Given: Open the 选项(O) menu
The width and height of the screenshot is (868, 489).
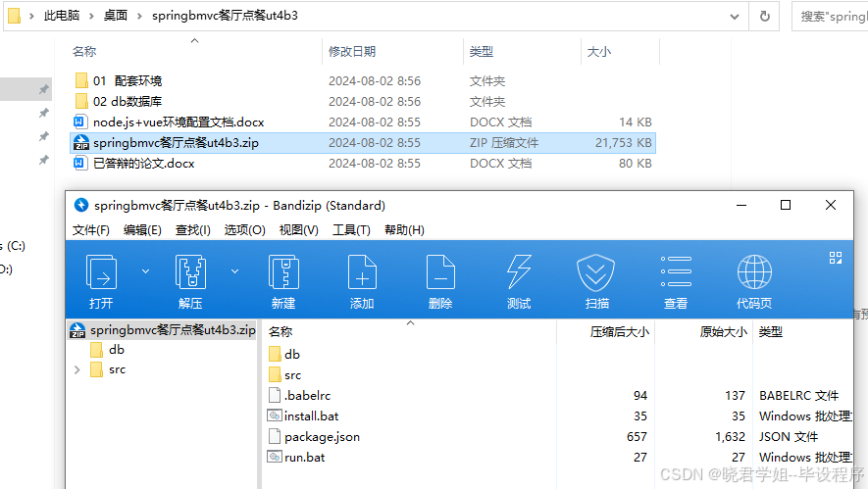Looking at the screenshot, I should click(244, 229).
